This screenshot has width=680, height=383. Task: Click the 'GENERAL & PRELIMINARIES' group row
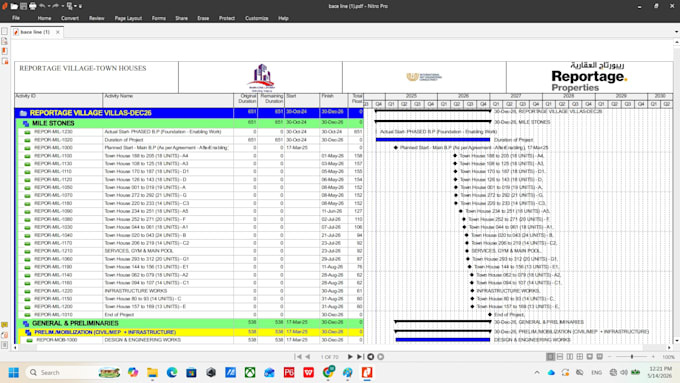190,323
